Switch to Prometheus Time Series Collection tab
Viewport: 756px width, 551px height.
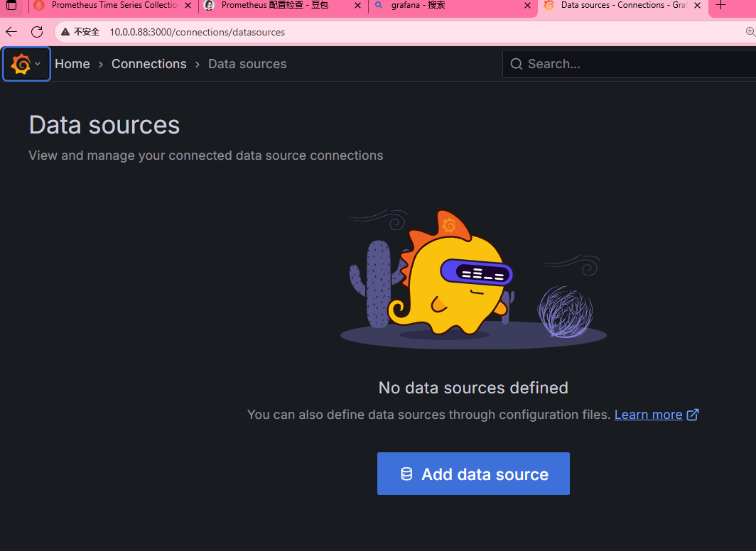(x=113, y=5)
